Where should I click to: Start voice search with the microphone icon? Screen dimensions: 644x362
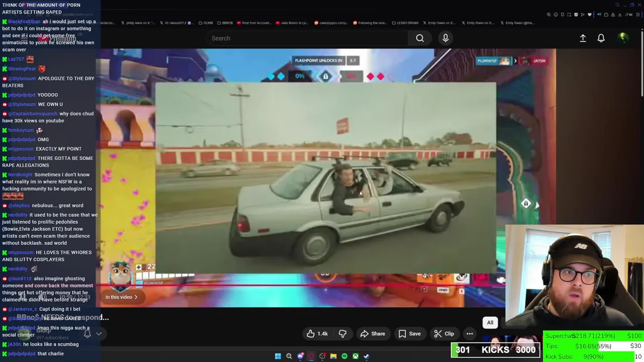click(445, 38)
